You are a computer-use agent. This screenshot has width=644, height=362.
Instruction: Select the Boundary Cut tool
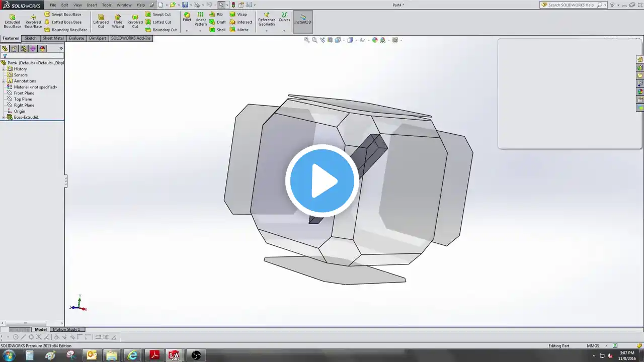[161, 30]
